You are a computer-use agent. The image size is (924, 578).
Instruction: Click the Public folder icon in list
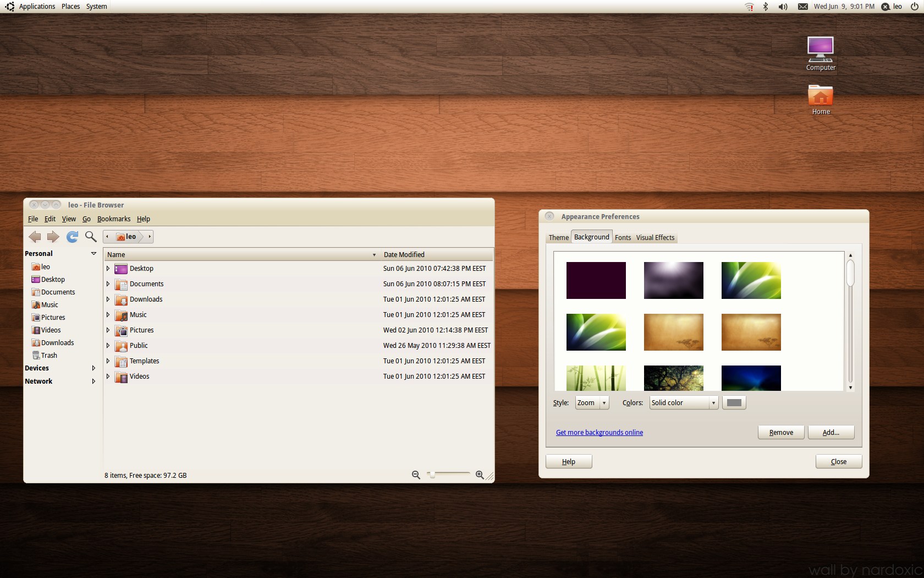pos(121,346)
